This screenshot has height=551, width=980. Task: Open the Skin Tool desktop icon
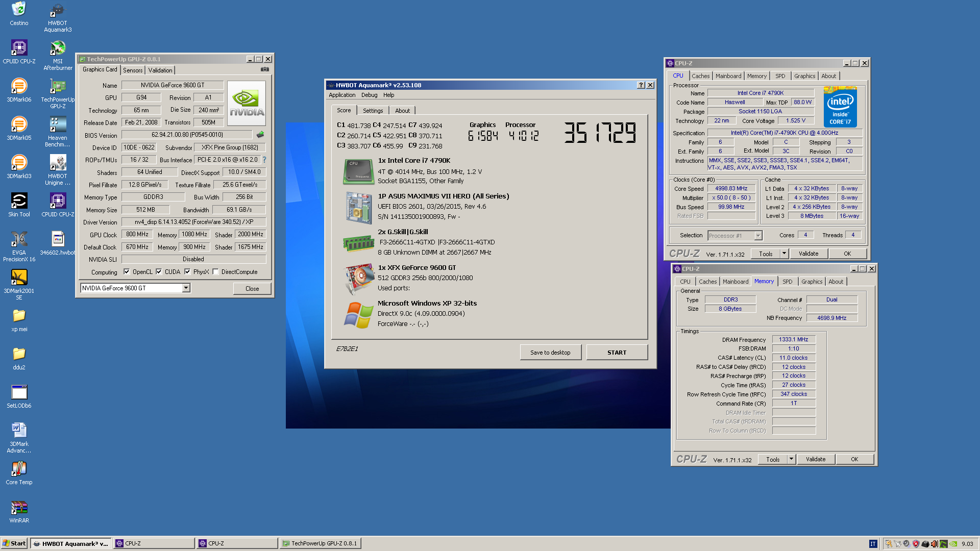19,205
